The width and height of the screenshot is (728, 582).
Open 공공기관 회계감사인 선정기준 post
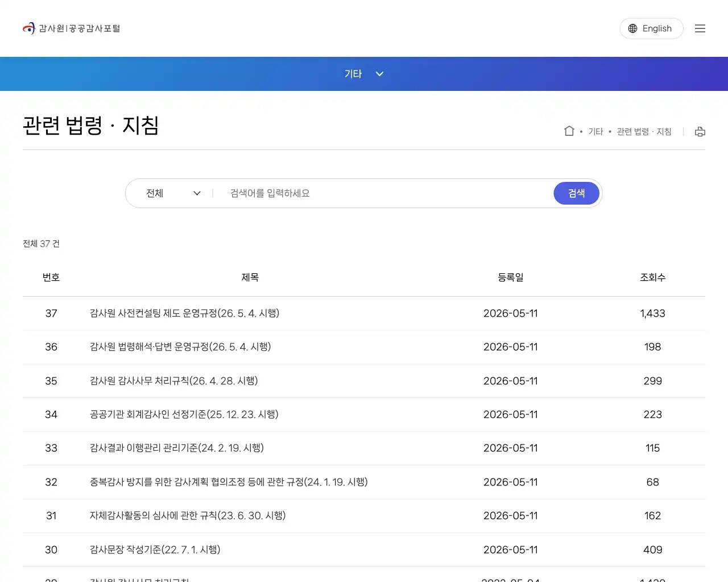click(x=184, y=414)
